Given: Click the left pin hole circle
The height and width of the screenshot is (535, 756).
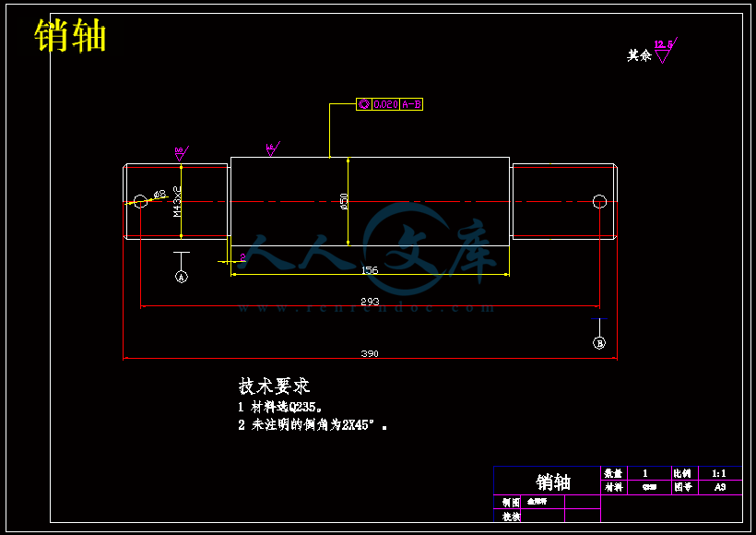Looking at the screenshot, I should [x=140, y=201].
